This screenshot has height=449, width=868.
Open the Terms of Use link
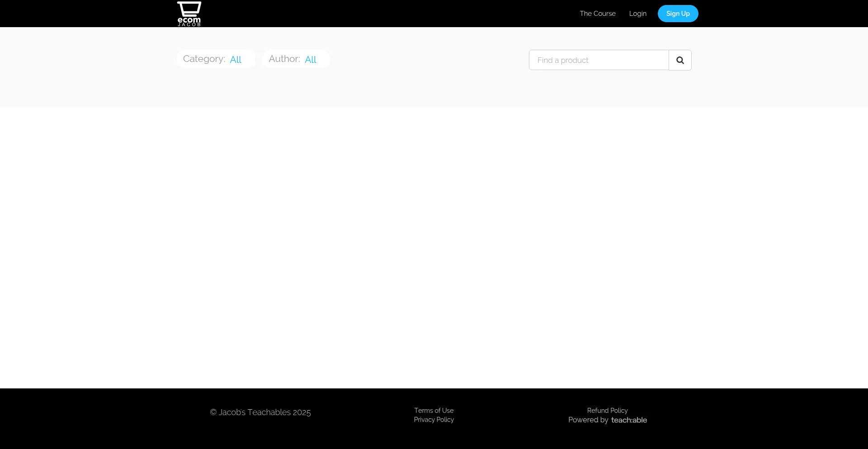[434, 411]
